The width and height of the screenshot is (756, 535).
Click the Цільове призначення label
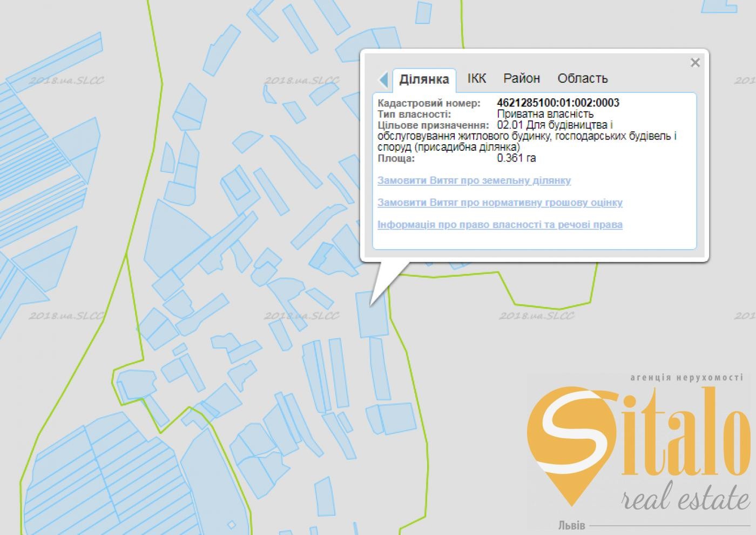pos(433,125)
